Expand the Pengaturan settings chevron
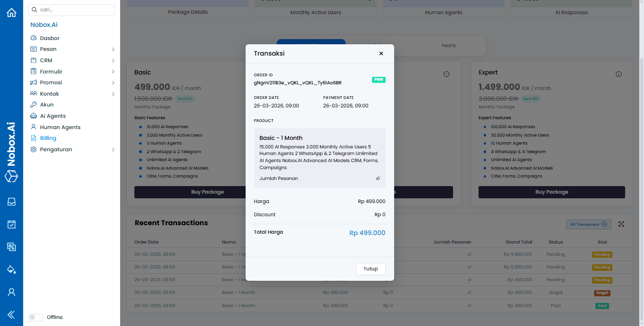Viewport: 644px width, 326px height. pyautogui.click(x=113, y=150)
